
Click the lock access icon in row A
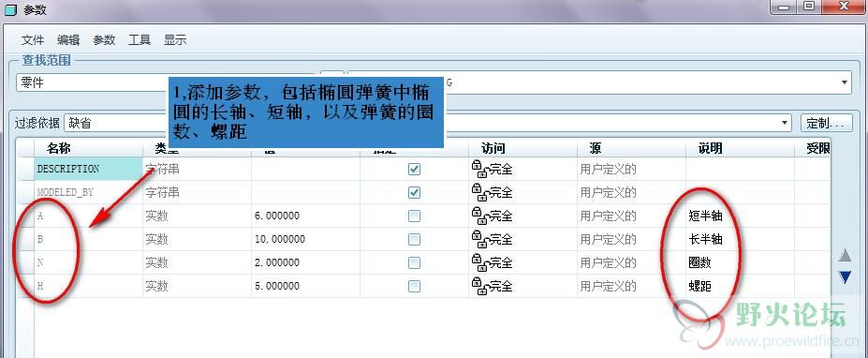click(x=479, y=216)
